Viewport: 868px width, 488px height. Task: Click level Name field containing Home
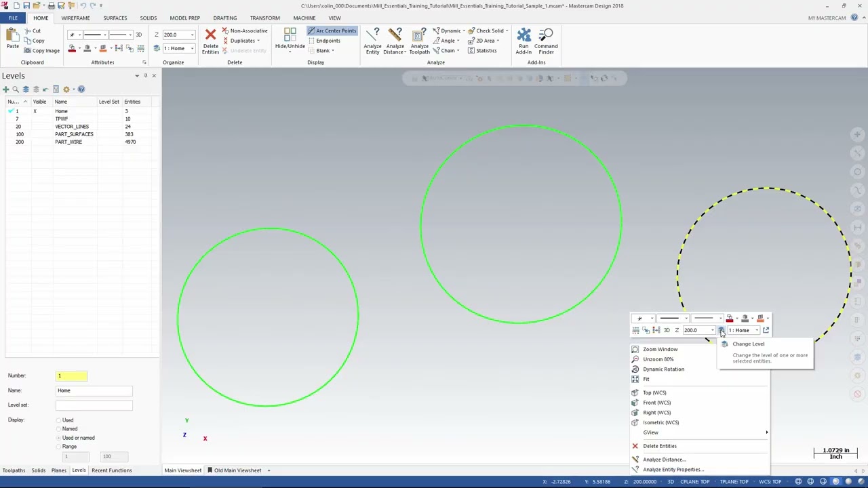tap(94, 390)
